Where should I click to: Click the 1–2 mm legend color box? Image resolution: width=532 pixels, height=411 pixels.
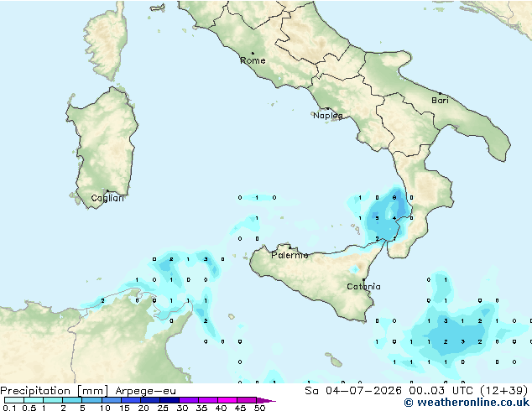point(53,400)
